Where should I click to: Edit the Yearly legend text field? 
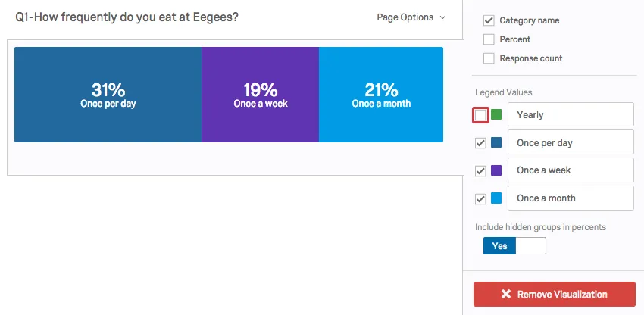tap(570, 115)
